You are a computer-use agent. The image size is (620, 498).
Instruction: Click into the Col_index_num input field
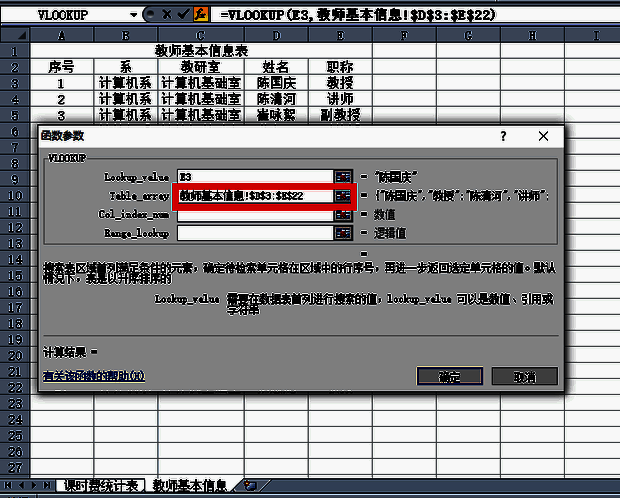click(x=254, y=214)
